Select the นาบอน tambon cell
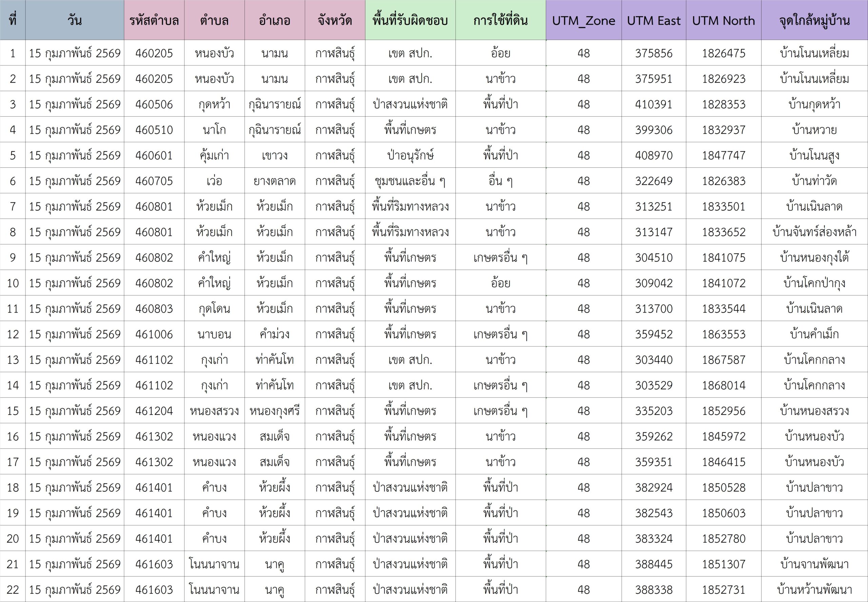868x602 pixels. coord(214,334)
